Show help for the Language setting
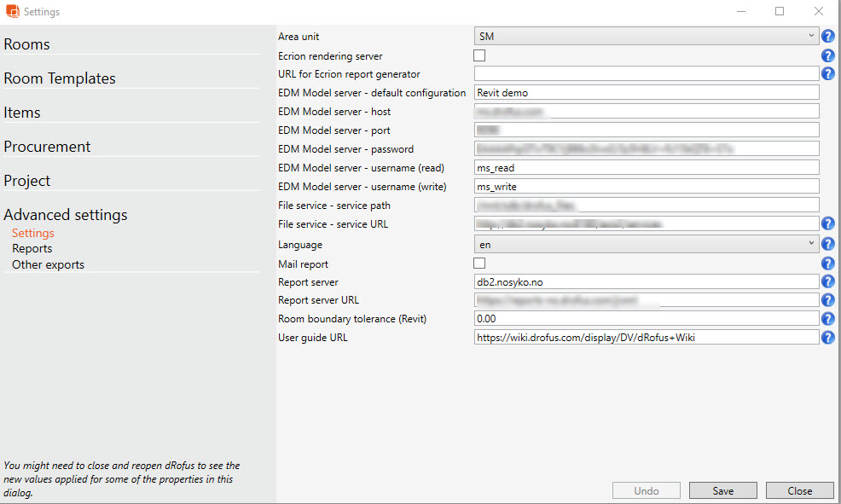The image size is (841, 504). (827, 245)
